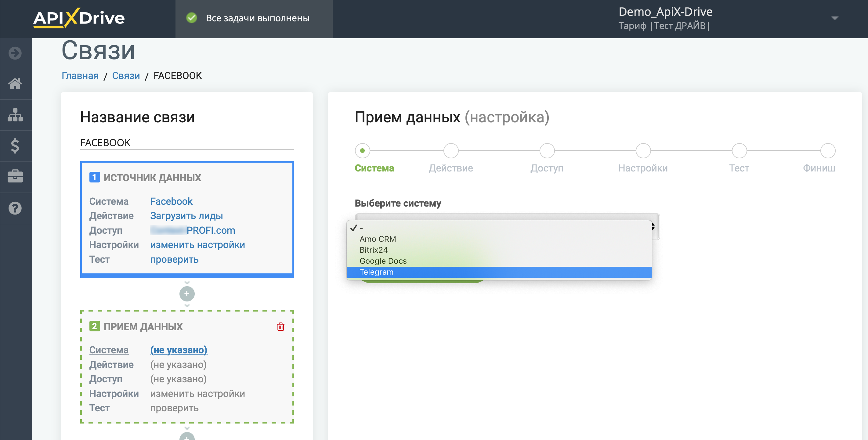Click ПРИЕМ ДАННЫХ block header

143,326
